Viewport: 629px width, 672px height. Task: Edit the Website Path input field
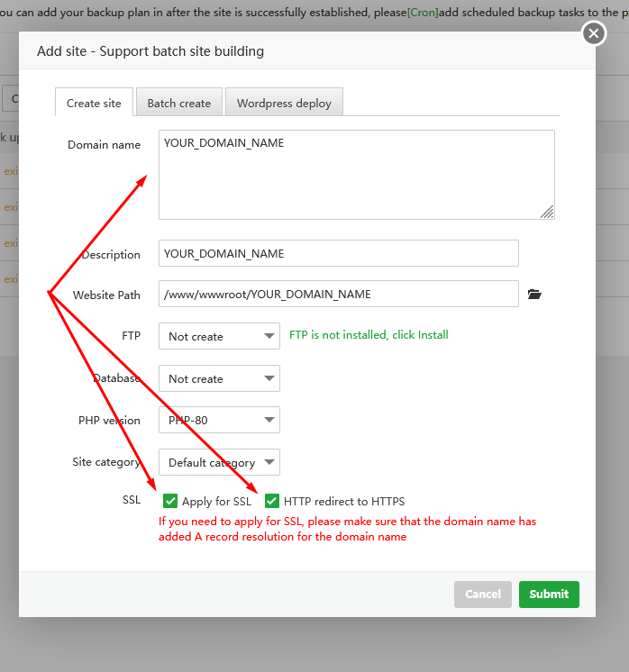[338, 295]
